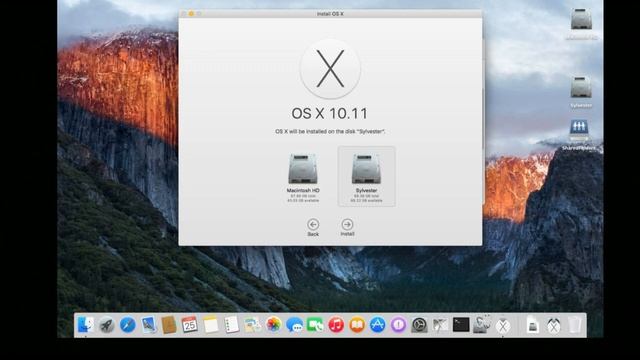Open Notes from the Dock

tap(211, 325)
